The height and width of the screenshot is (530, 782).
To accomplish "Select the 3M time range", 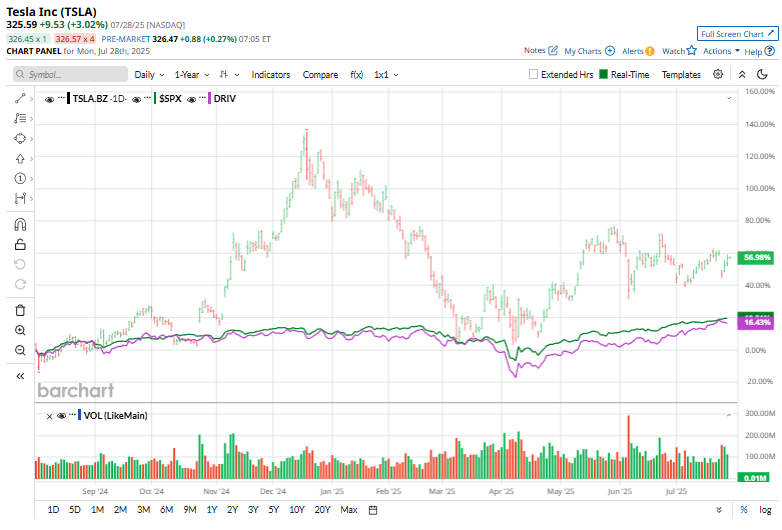I will click(144, 510).
